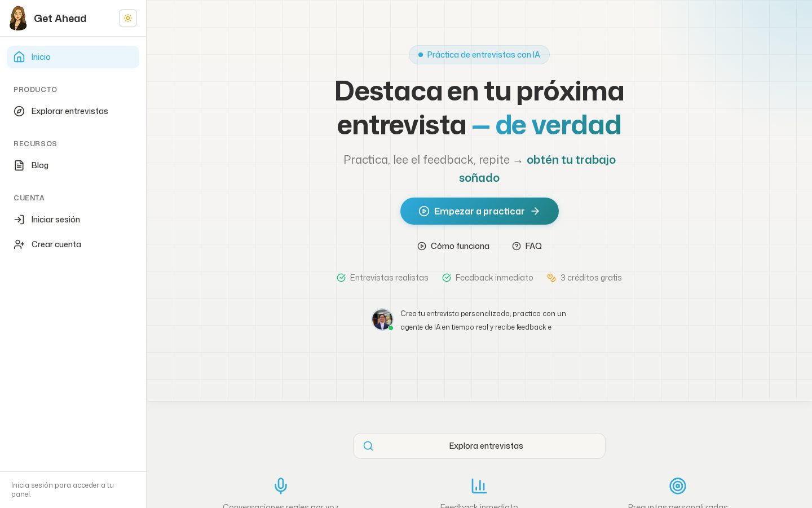Open the Cómo funciona link
Viewport: 812px width, 508px height.
pos(453,246)
